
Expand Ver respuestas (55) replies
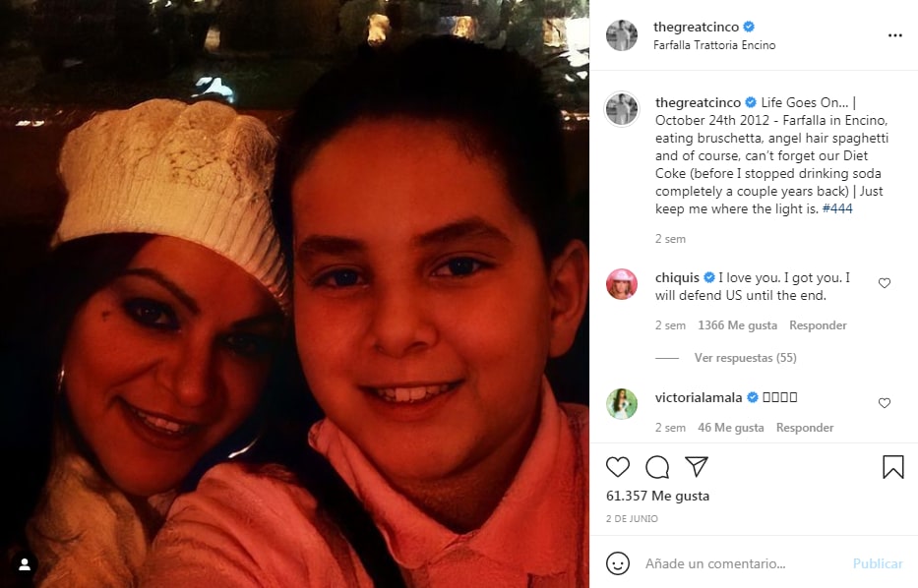(745, 358)
